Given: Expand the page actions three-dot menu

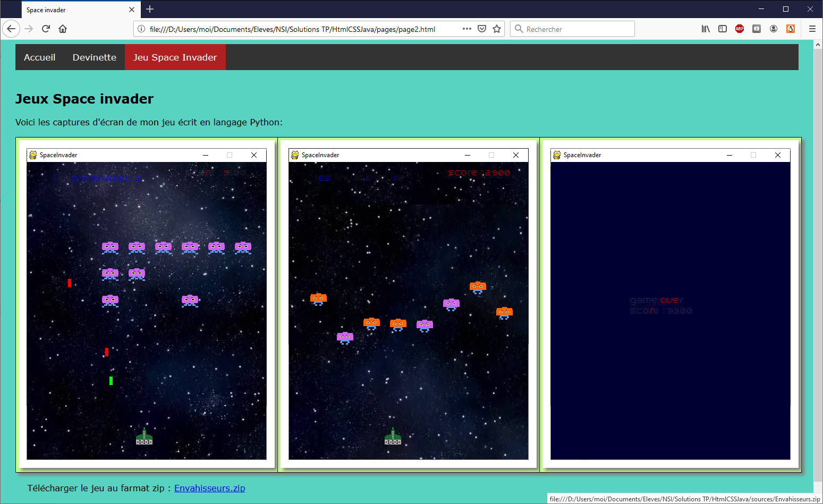Looking at the screenshot, I should coord(466,29).
